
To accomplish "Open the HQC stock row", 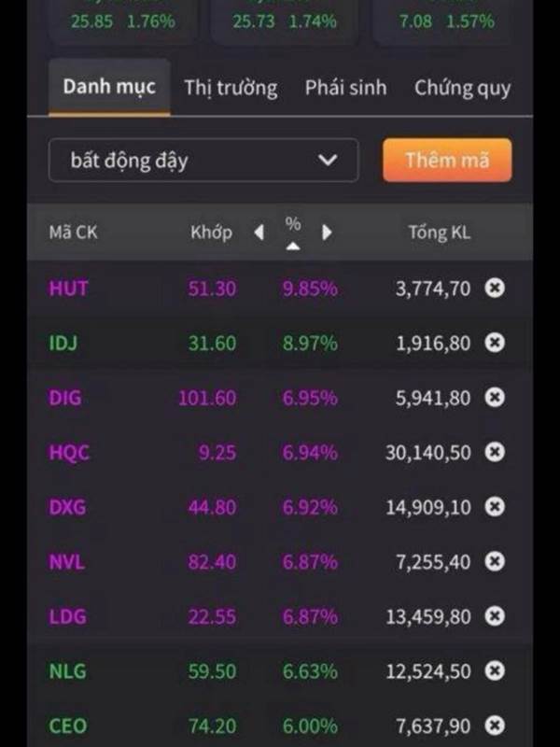I will pos(280,452).
